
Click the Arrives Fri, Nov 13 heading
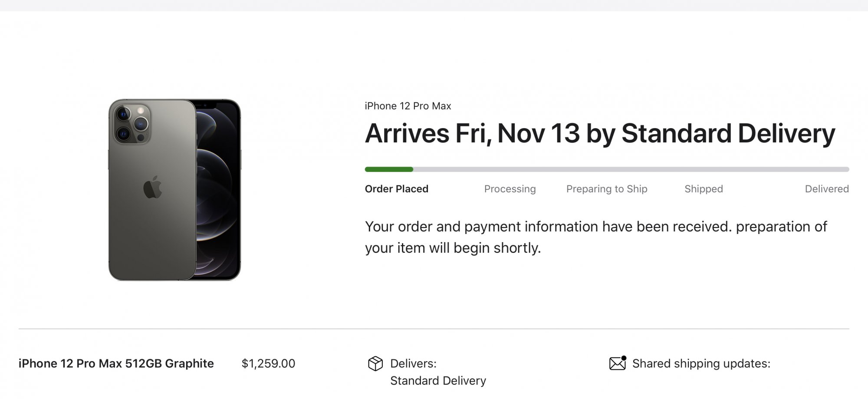pyautogui.click(x=599, y=133)
